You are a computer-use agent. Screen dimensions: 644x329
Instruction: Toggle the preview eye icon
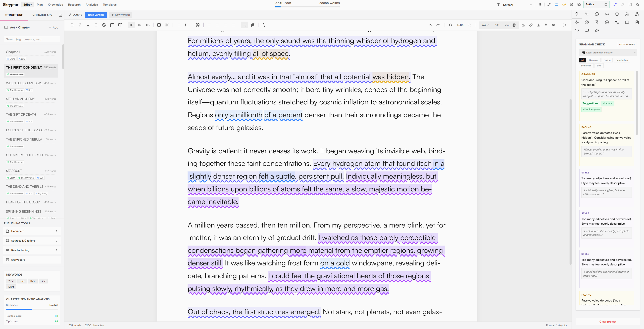[x=554, y=25]
